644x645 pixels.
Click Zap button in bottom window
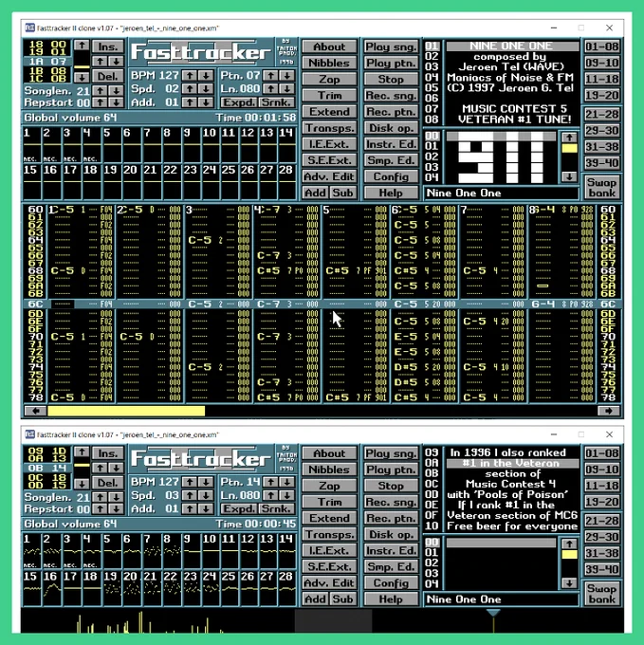[329, 486]
